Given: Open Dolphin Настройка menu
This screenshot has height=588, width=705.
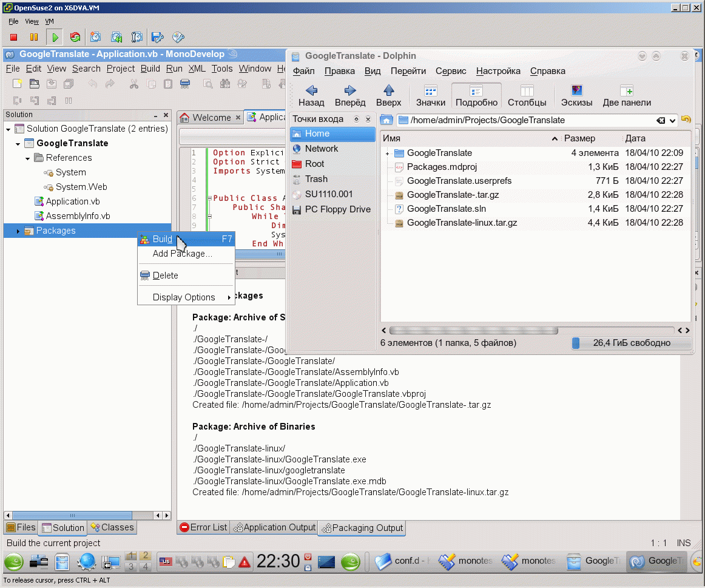Looking at the screenshot, I should (x=498, y=71).
